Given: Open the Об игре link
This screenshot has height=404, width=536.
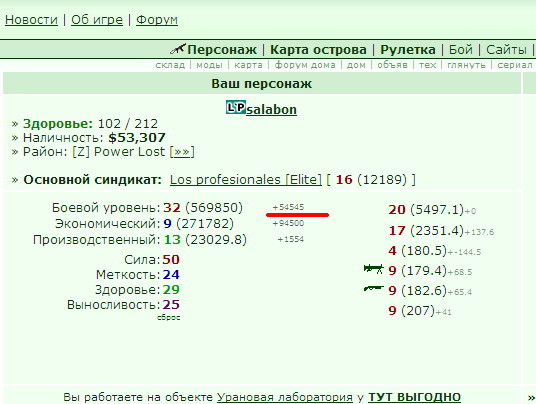Looking at the screenshot, I should point(97,20).
